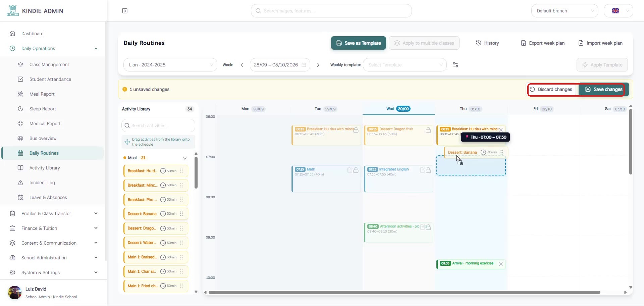
Task: Collapse the Meal category in Activity Library
Action: coord(185,158)
